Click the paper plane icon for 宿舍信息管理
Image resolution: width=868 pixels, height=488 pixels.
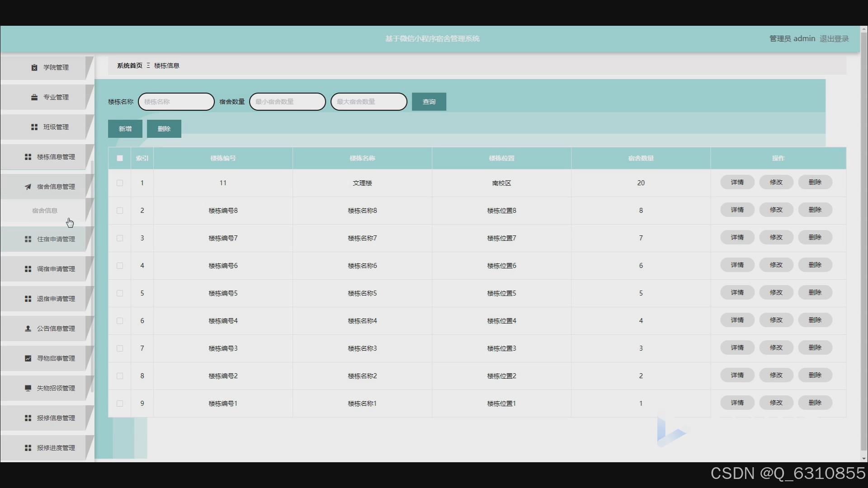pyautogui.click(x=28, y=187)
